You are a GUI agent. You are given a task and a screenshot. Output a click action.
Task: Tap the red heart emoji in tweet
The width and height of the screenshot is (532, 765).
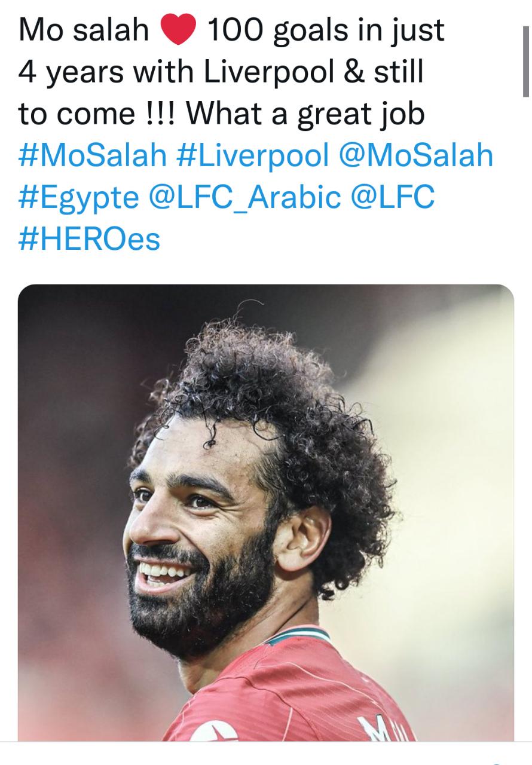pyautogui.click(x=179, y=30)
